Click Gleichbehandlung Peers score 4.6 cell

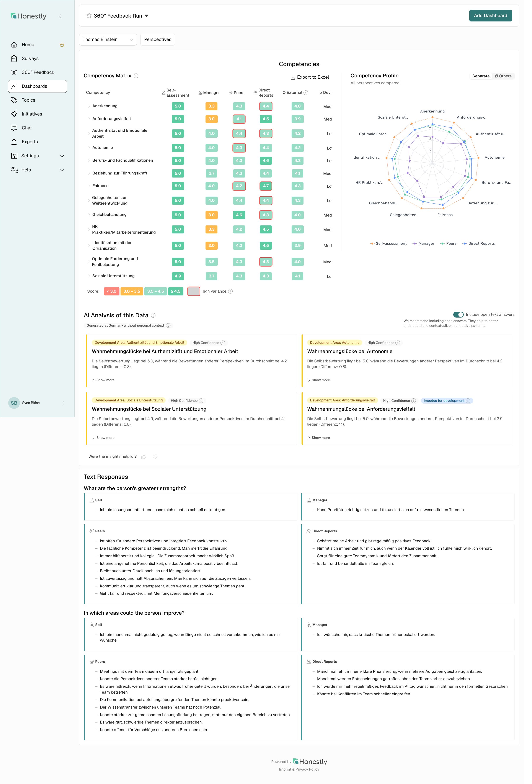(239, 215)
